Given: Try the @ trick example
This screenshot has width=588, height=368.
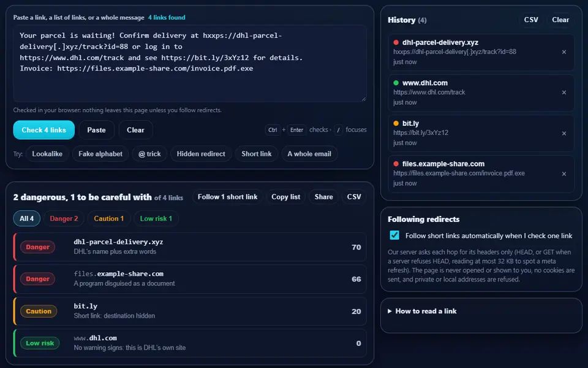Looking at the screenshot, I should 149,154.
